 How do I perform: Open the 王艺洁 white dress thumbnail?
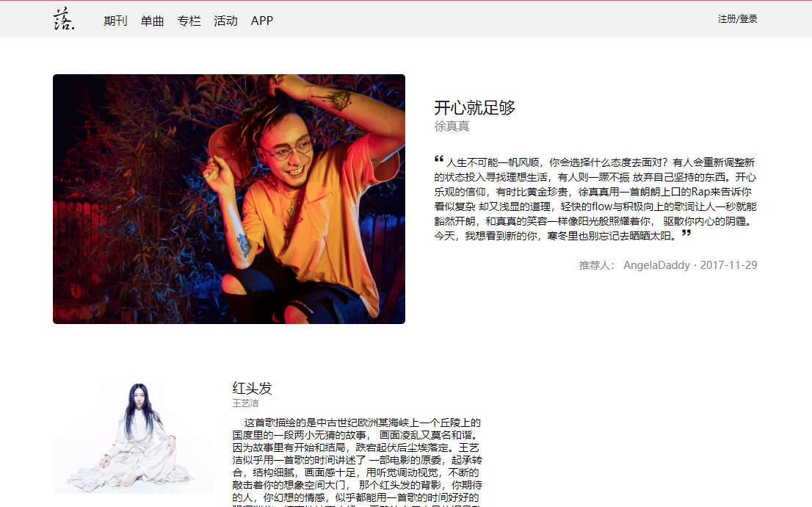coord(133,437)
